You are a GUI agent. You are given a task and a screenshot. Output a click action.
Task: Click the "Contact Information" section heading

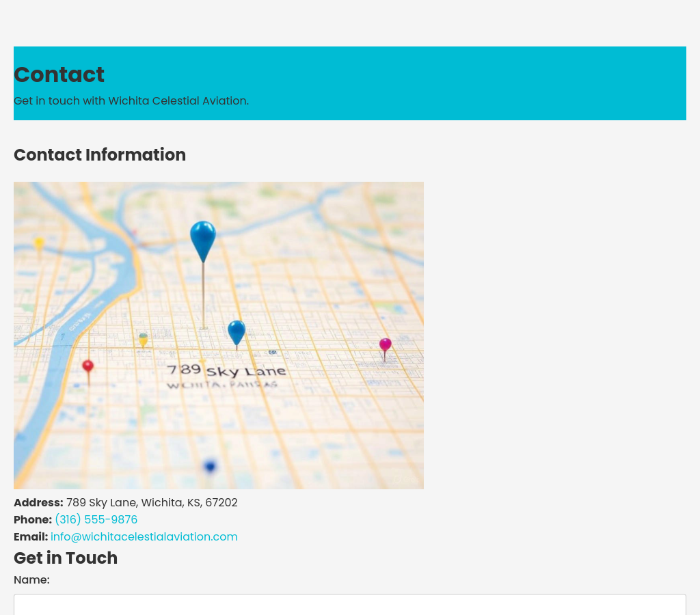[x=100, y=155]
